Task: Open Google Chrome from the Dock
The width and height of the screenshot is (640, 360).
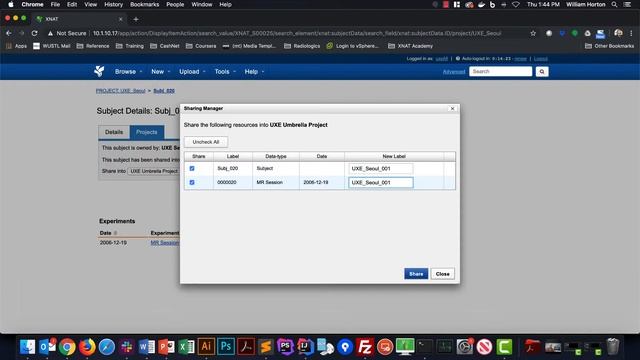Action: pos(67,347)
